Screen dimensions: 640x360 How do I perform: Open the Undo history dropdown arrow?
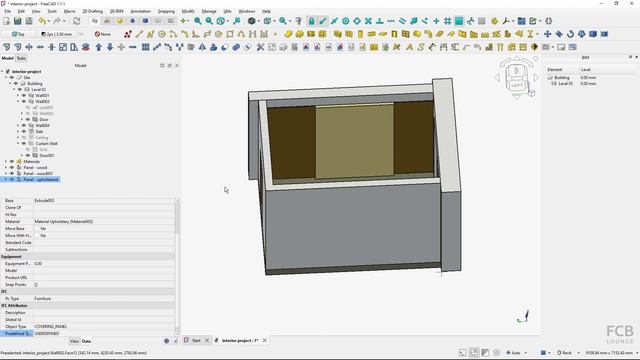click(x=49, y=21)
